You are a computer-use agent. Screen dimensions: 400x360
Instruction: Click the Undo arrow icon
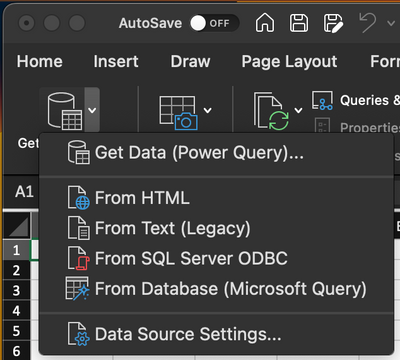click(x=368, y=23)
